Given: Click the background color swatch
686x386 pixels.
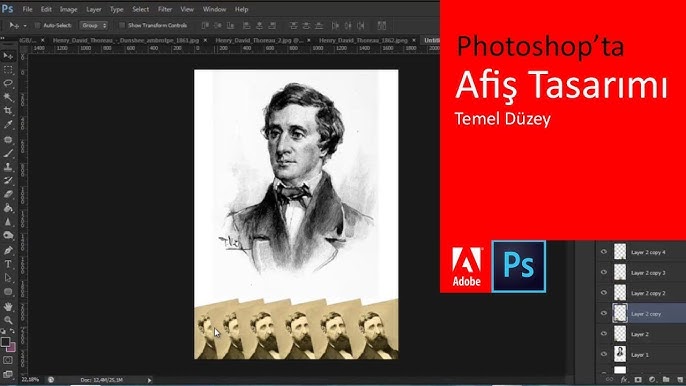Looking at the screenshot, I should coord(12,347).
